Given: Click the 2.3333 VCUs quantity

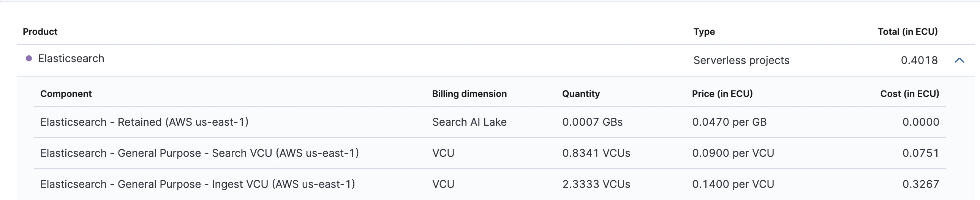Looking at the screenshot, I should (596, 184).
